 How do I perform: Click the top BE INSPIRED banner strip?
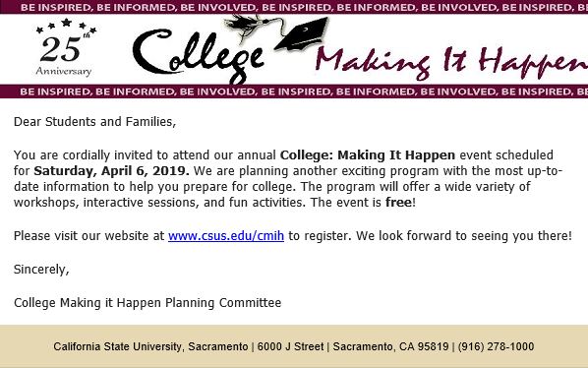tap(294, 7)
